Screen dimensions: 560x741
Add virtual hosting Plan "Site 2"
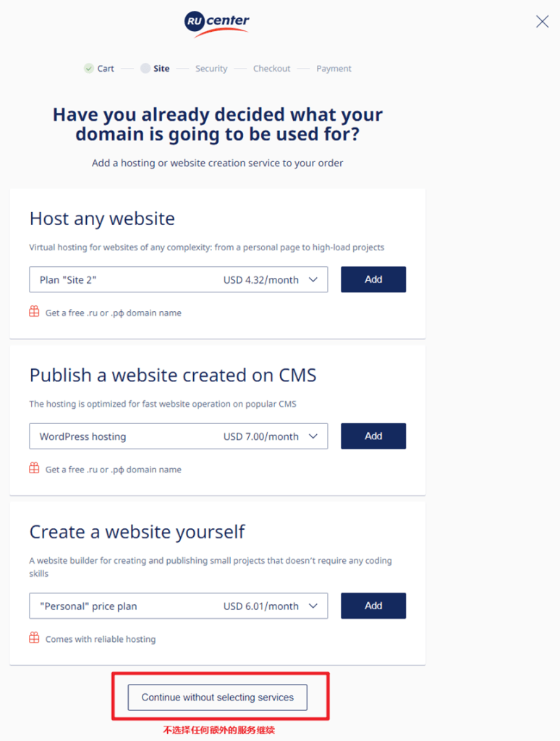tap(373, 279)
